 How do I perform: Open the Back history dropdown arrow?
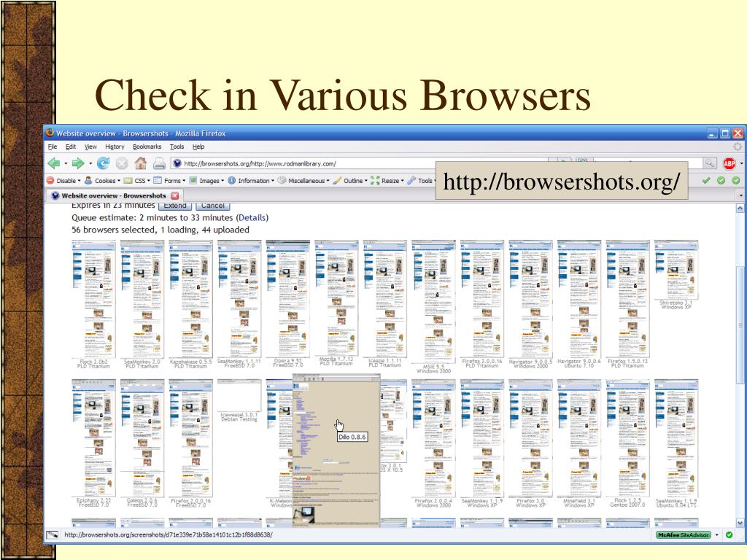click(66, 164)
